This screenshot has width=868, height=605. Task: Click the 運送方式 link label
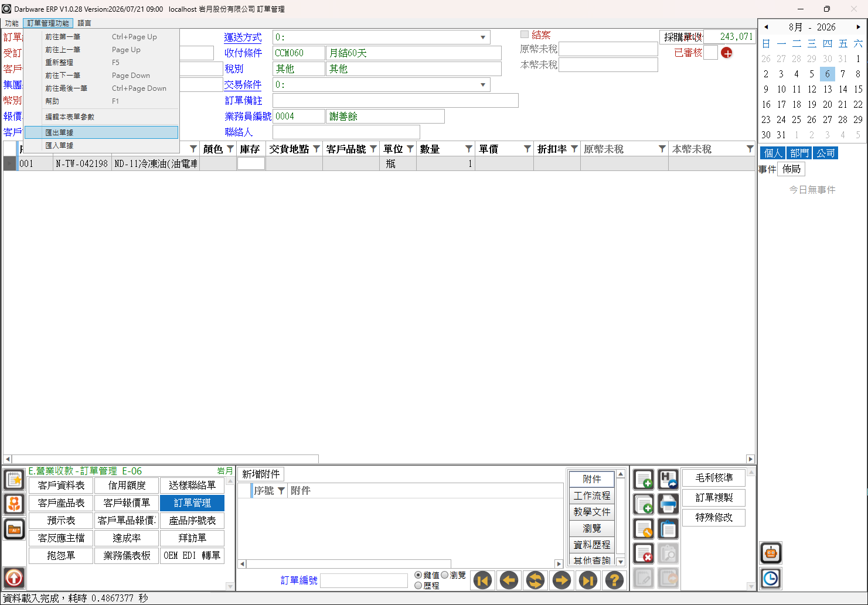click(x=243, y=37)
